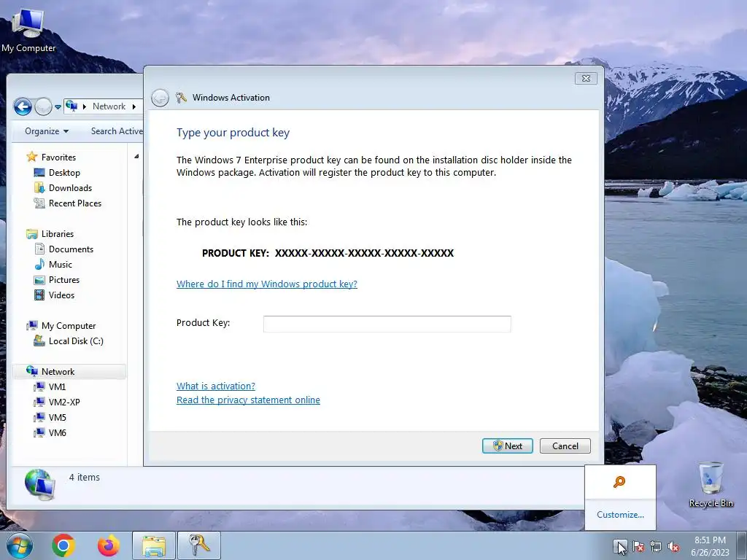Click the Windows Activation keys icon
The image size is (747, 560).
pos(181,98)
